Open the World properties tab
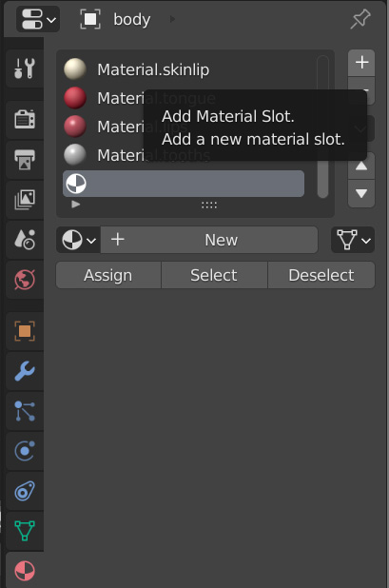Viewport: 389px width, 588px height. (x=25, y=280)
